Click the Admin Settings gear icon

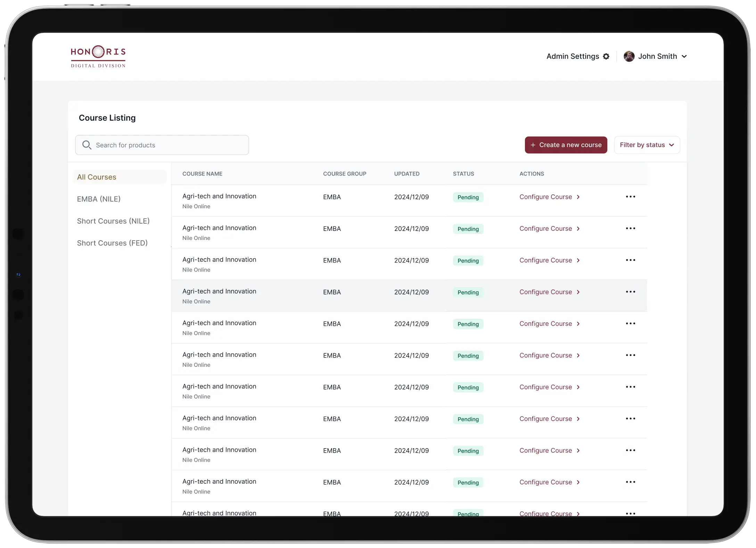click(x=606, y=56)
